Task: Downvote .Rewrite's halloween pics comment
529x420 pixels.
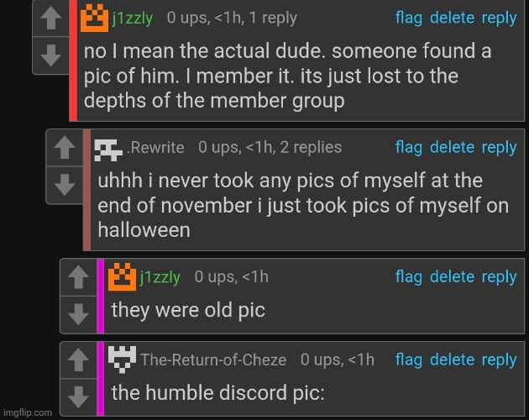Action: [x=65, y=185]
